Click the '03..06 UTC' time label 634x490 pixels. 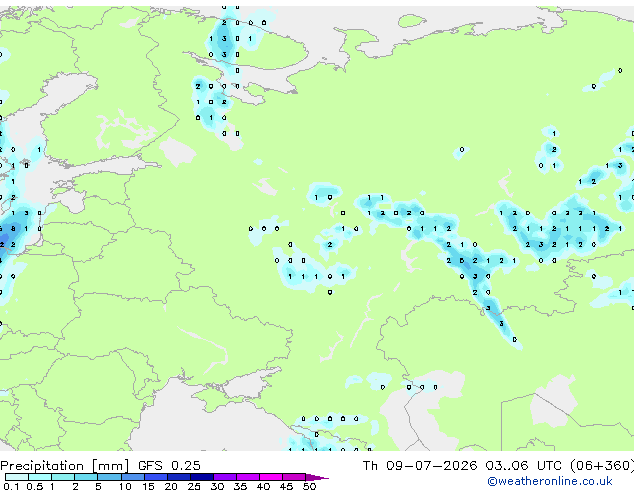pyautogui.click(x=523, y=466)
